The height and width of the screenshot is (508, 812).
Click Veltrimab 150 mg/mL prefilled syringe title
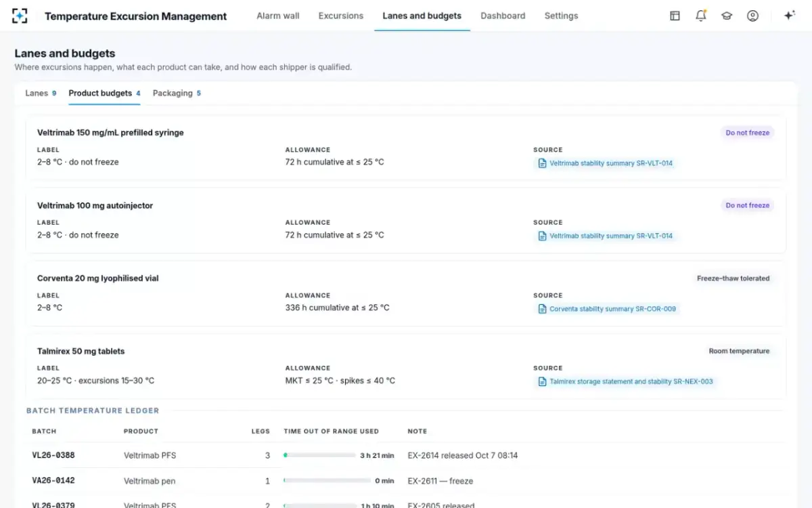[x=110, y=133]
